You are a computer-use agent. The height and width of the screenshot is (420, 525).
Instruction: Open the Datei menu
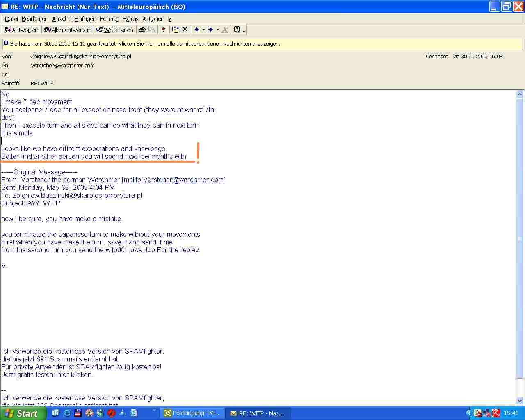(11, 19)
